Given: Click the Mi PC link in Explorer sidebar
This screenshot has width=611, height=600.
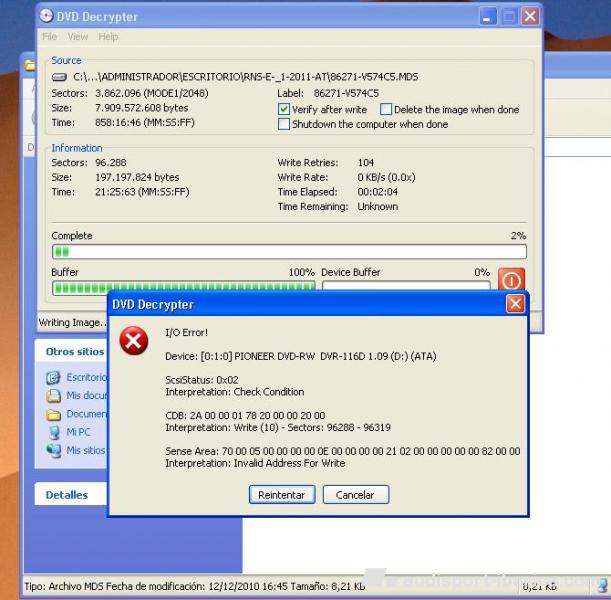Looking at the screenshot, I should tap(78, 432).
